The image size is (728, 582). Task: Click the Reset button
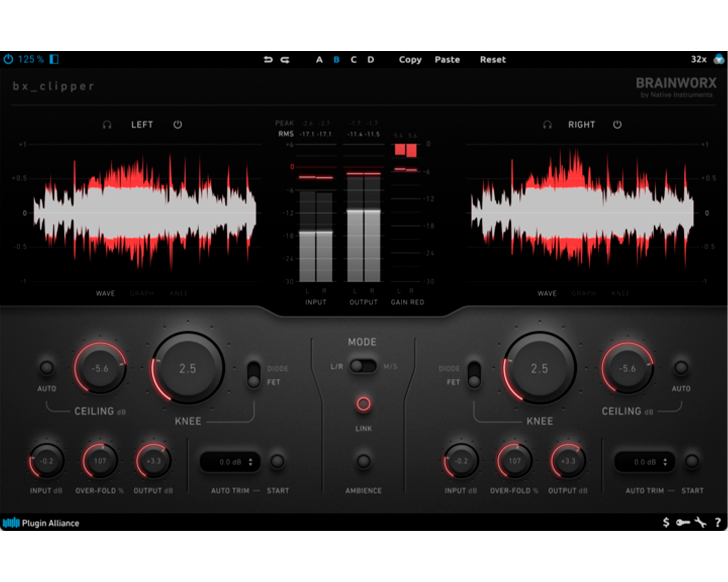click(493, 60)
